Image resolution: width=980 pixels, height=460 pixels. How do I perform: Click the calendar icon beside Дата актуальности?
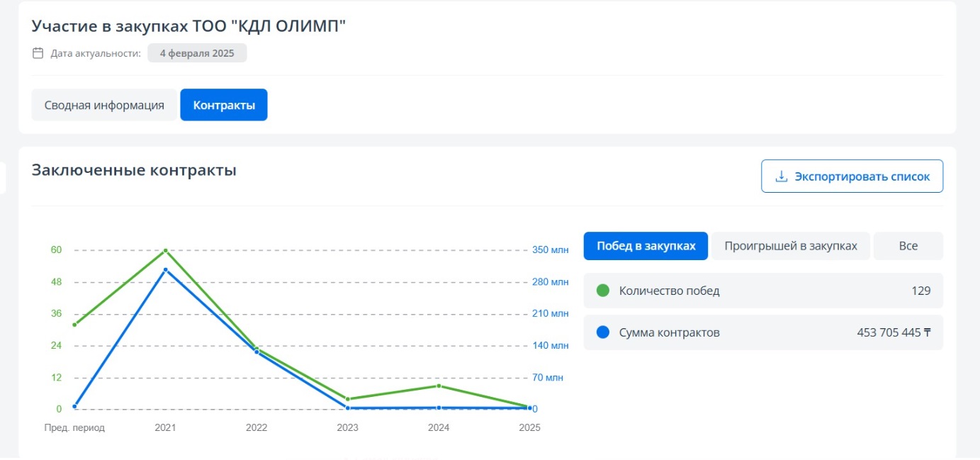point(38,53)
